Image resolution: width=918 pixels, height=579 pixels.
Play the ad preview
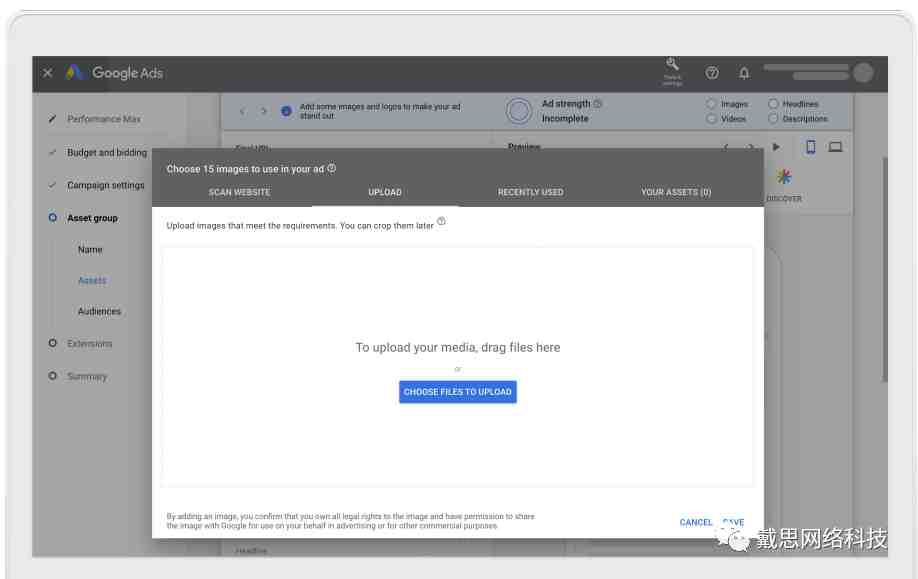[776, 147]
